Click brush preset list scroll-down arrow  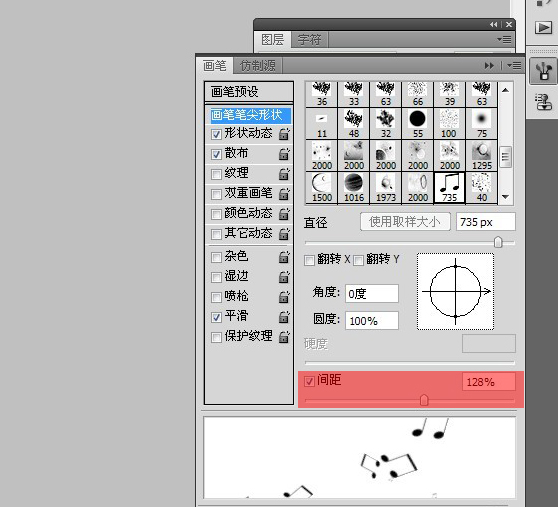505,196
